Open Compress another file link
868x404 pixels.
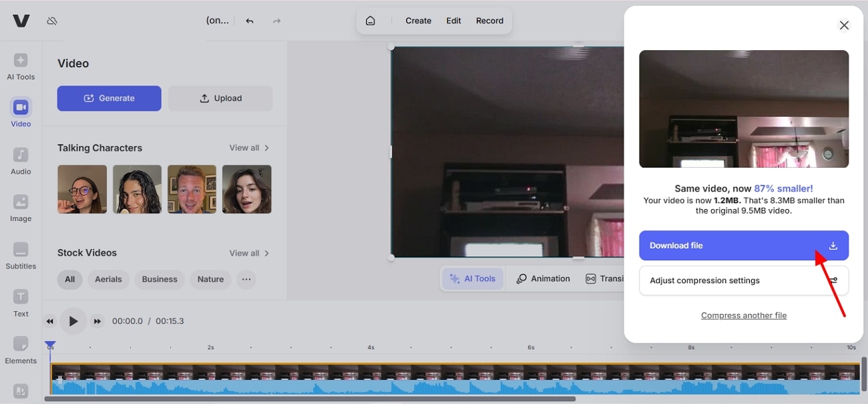coord(743,315)
